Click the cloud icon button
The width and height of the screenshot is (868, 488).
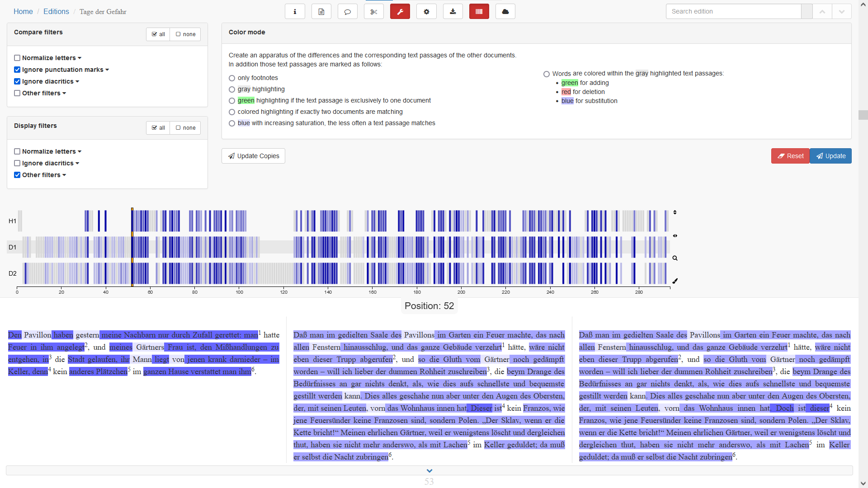(505, 12)
